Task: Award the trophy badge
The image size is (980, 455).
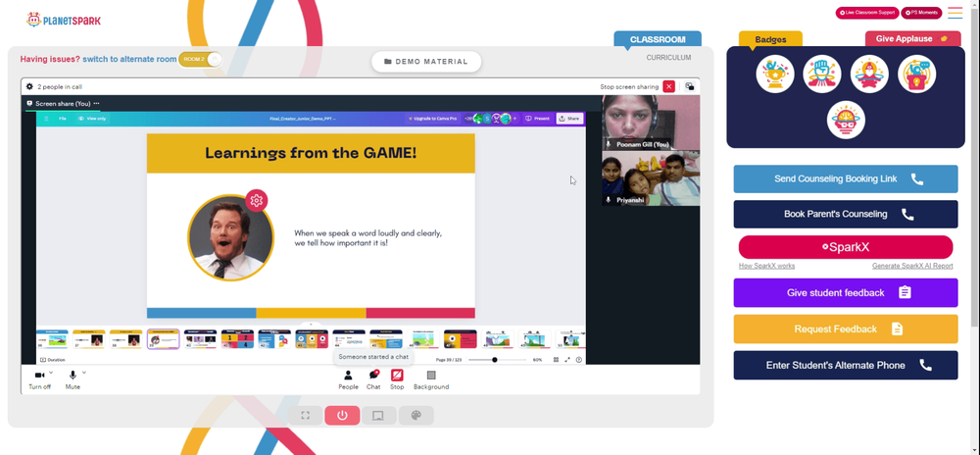Action: click(x=775, y=74)
